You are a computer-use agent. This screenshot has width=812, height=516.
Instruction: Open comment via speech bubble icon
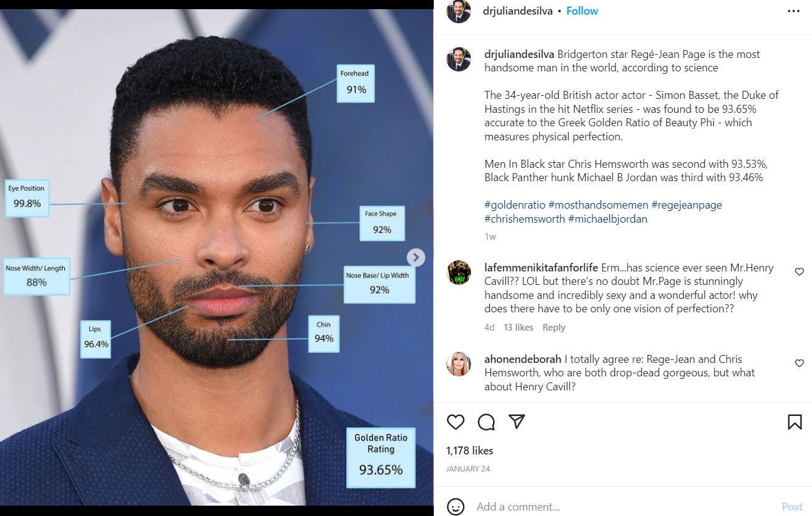(486, 422)
